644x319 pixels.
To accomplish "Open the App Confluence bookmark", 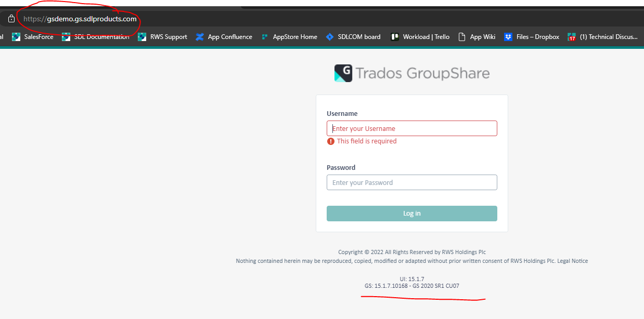I will coord(224,37).
